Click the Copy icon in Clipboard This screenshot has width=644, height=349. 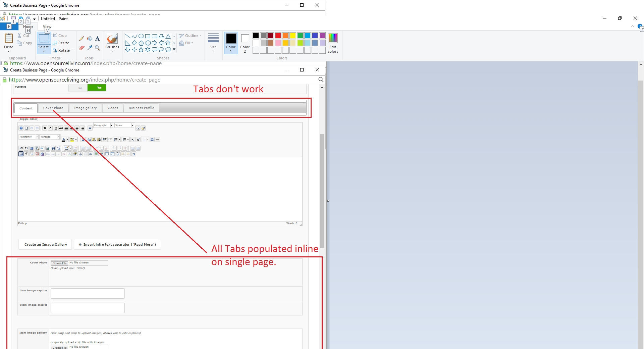tap(19, 43)
